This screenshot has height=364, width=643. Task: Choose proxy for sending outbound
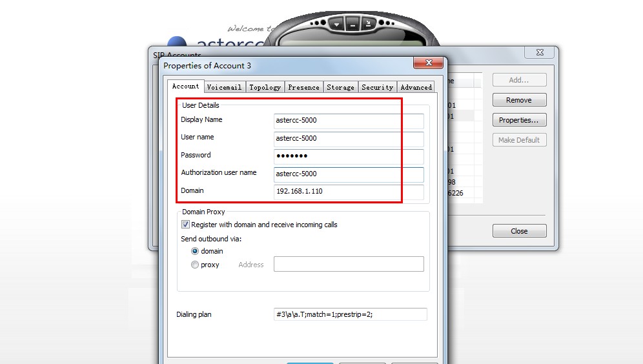click(x=195, y=265)
